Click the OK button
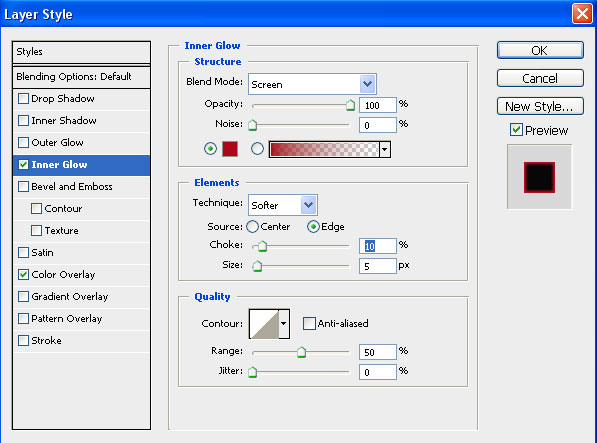This screenshot has height=443, width=597. (540, 50)
